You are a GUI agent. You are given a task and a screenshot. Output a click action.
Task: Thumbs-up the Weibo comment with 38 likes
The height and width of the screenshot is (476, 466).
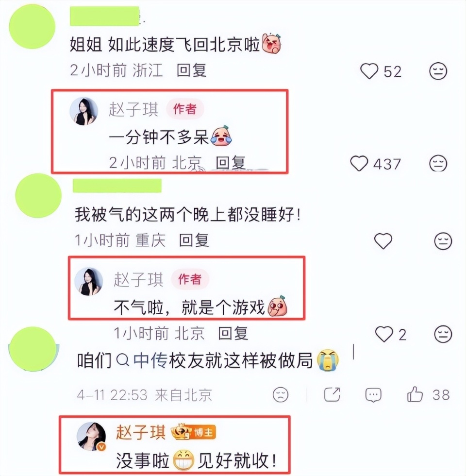click(x=415, y=394)
